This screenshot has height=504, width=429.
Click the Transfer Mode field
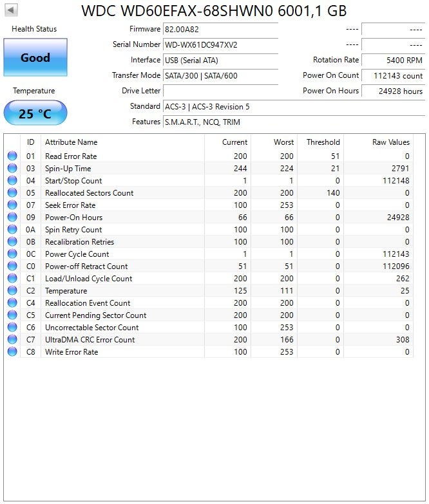tap(220, 75)
